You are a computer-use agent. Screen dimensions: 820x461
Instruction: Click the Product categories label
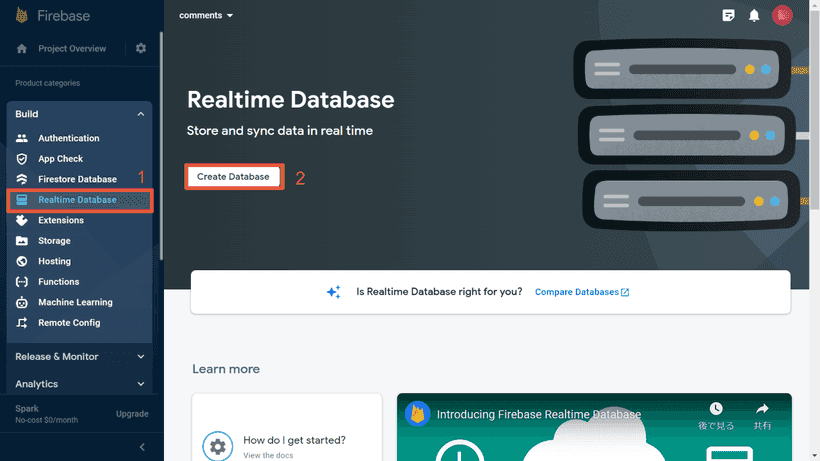(48, 83)
